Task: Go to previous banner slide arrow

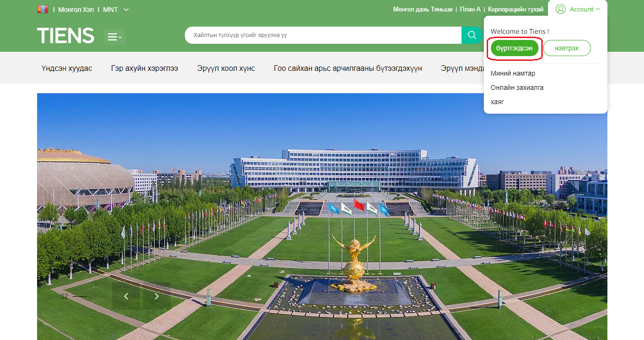Action: (x=126, y=296)
